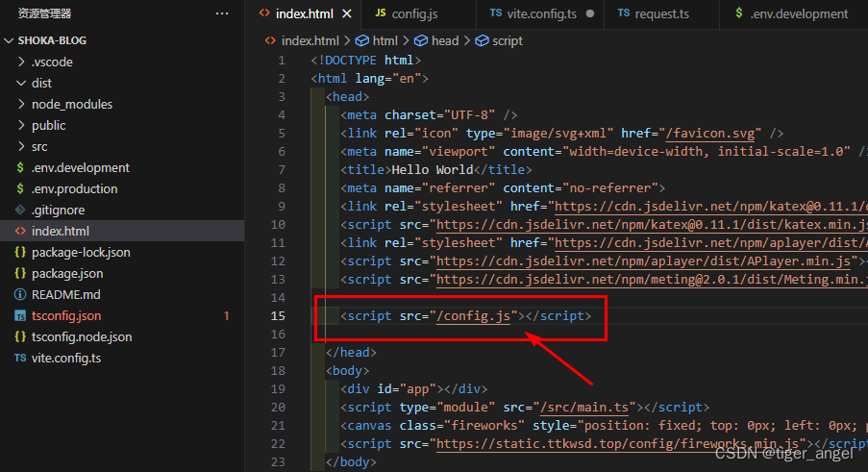This screenshot has height=472, width=868.
Task: Follow the /favicon.svg link
Action: tap(710, 134)
